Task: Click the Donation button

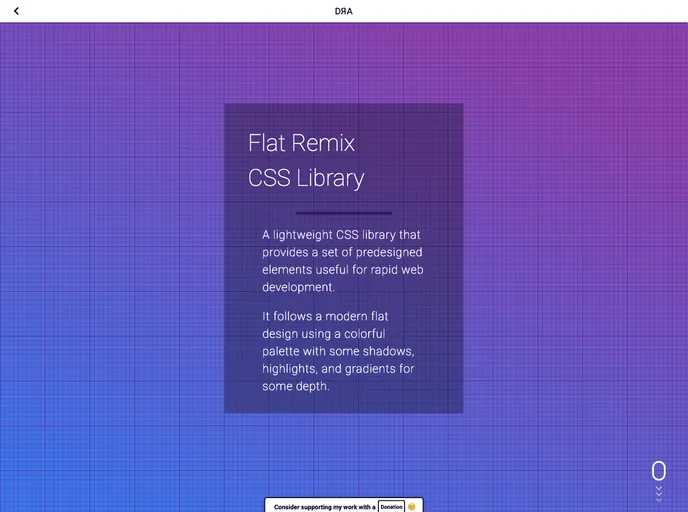Action: (x=391, y=507)
